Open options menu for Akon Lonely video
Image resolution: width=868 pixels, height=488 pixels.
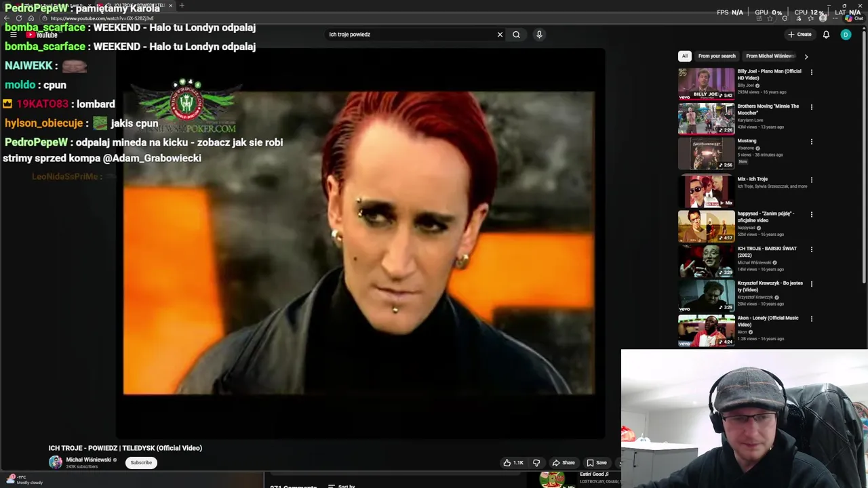pyautogui.click(x=812, y=319)
